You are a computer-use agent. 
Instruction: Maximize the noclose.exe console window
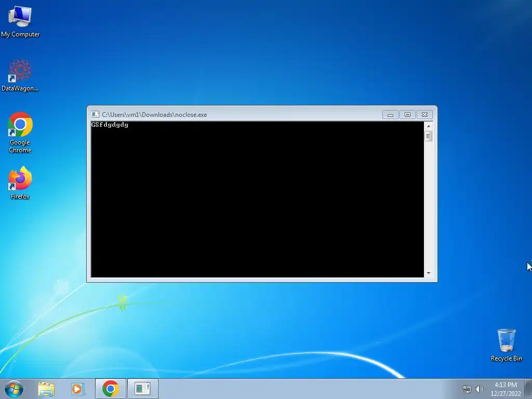(x=407, y=115)
